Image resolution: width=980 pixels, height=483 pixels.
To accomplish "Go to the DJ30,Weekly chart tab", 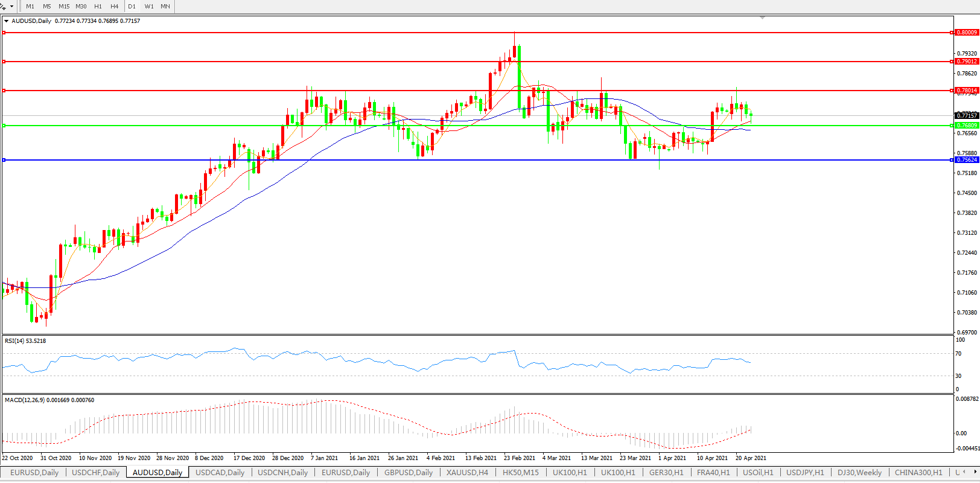I will pos(859,473).
